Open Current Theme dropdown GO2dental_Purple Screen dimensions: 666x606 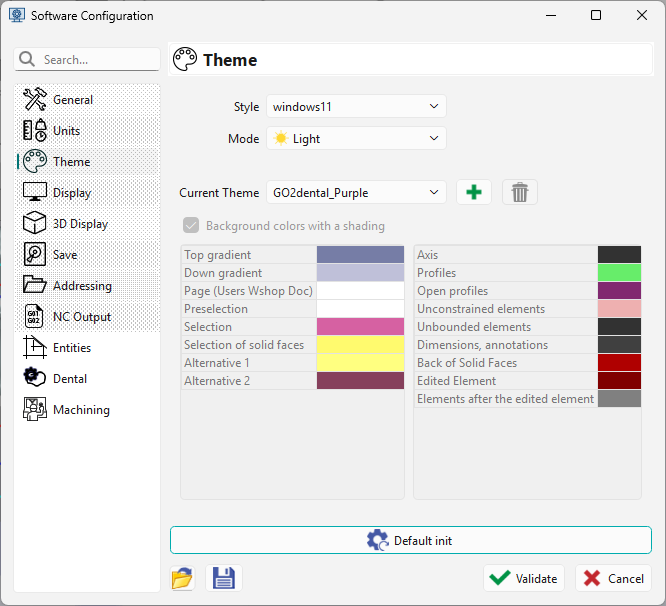coord(356,192)
